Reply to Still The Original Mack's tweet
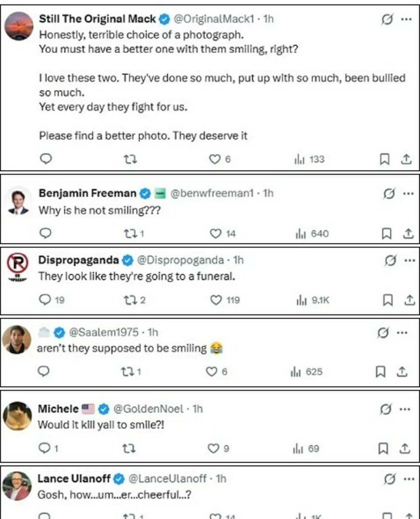 (45, 159)
